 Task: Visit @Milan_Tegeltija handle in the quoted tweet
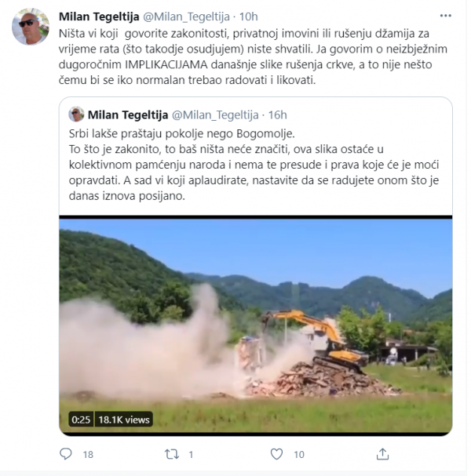tap(215, 115)
